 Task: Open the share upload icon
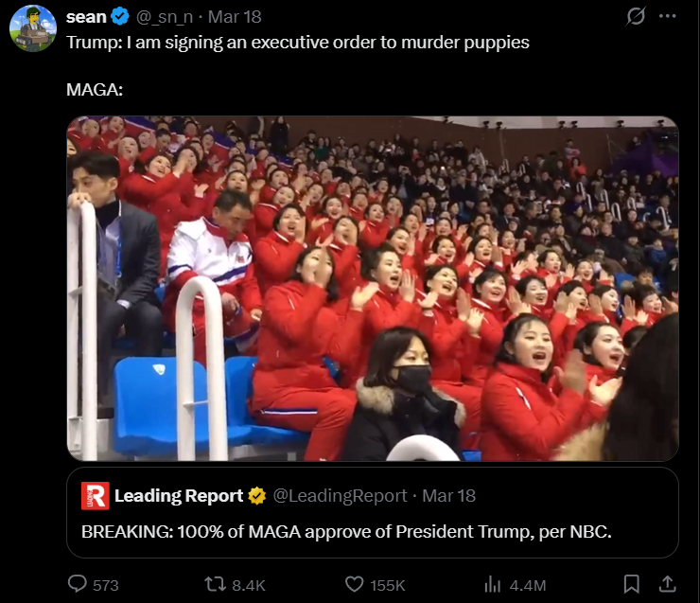(x=668, y=584)
